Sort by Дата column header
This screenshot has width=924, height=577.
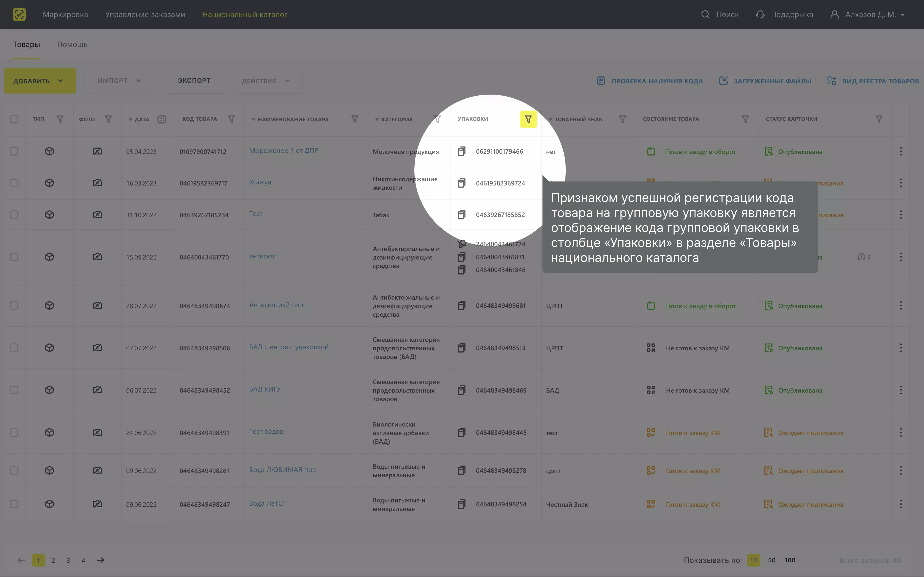(139, 119)
